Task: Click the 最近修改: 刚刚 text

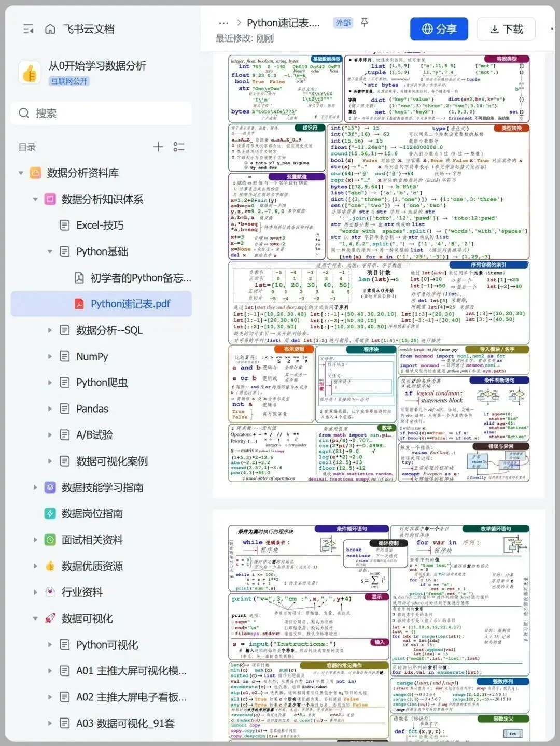Action: point(244,38)
